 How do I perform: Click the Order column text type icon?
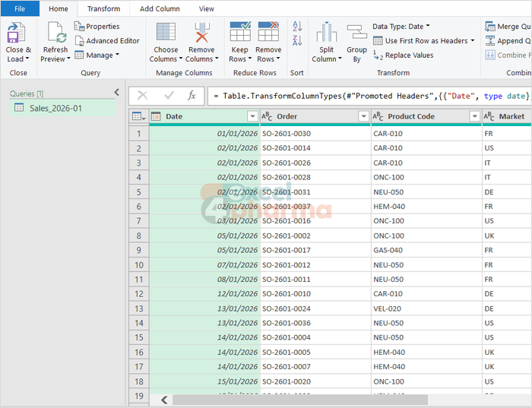tap(267, 116)
